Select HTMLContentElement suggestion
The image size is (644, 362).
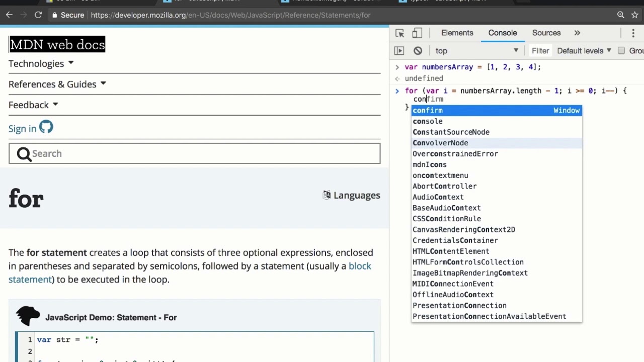(497, 251)
